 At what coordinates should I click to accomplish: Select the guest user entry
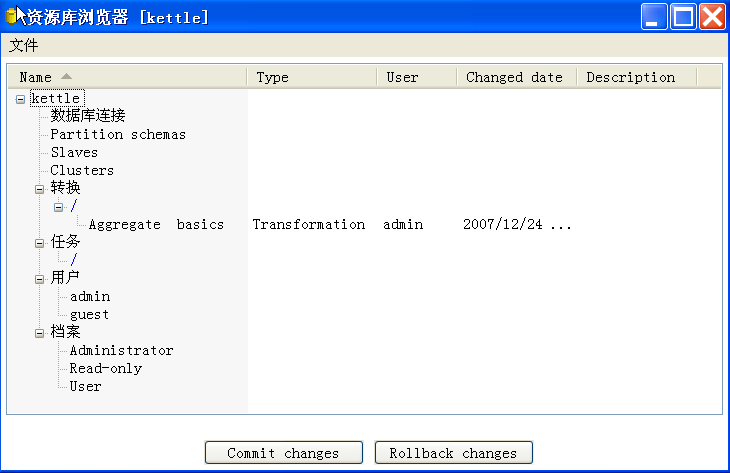(89, 314)
